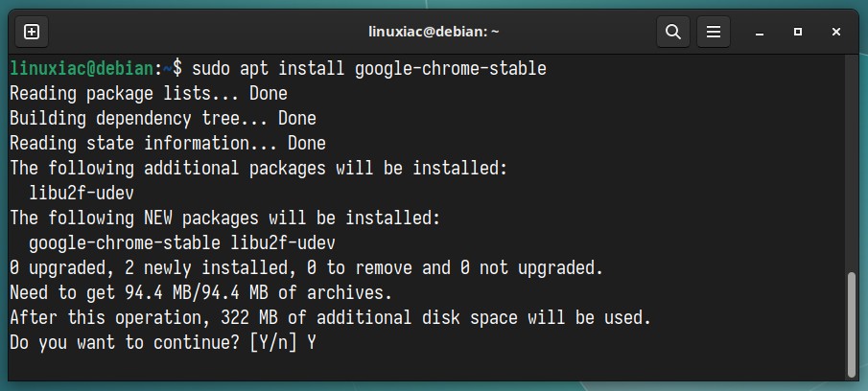
Task: Click the 322 MB disk space line
Action: click(x=331, y=317)
